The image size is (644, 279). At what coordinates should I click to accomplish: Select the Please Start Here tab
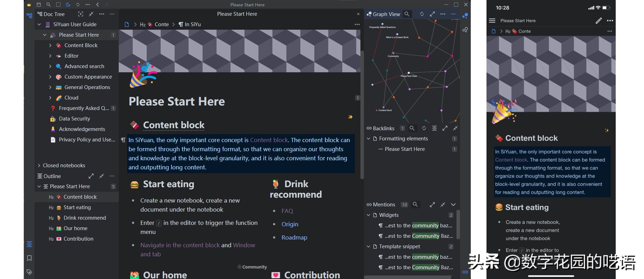pos(237,14)
